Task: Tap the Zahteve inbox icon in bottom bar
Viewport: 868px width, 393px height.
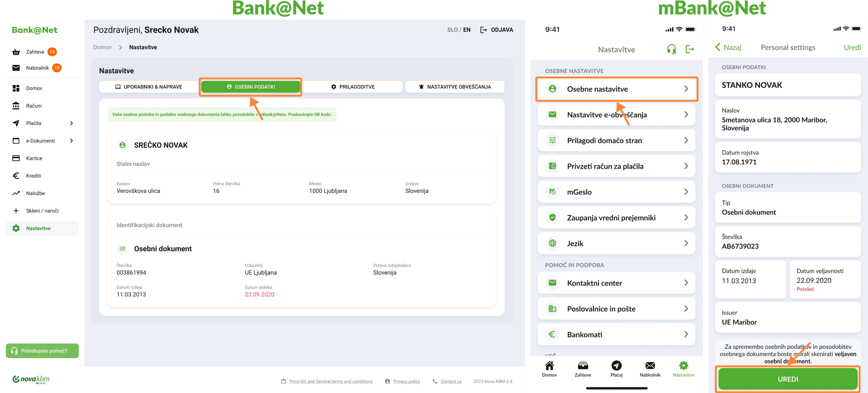Action: (583, 366)
